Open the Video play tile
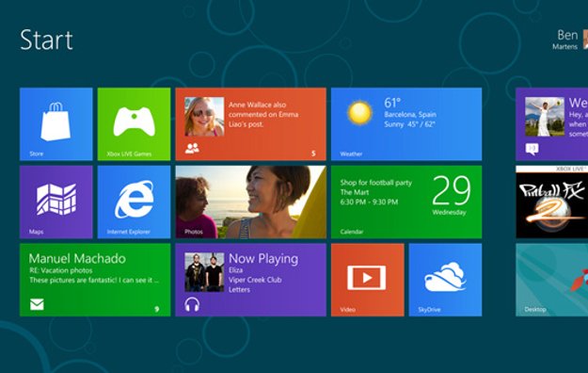Image resolution: width=588 pixels, height=373 pixels. click(368, 280)
